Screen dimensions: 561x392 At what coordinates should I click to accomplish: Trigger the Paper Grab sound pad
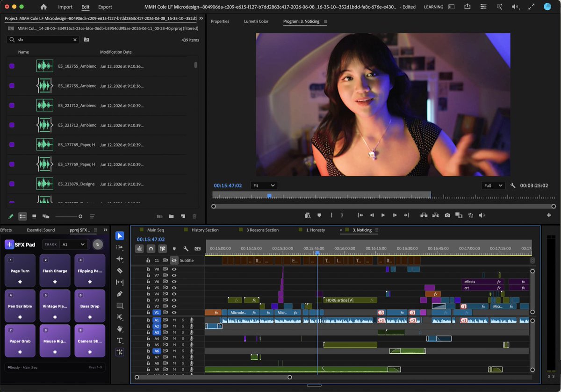[x=20, y=342]
